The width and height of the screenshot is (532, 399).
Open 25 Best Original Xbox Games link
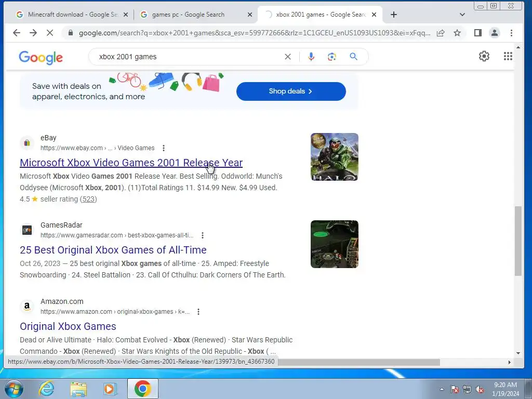pyautogui.click(x=113, y=250)
